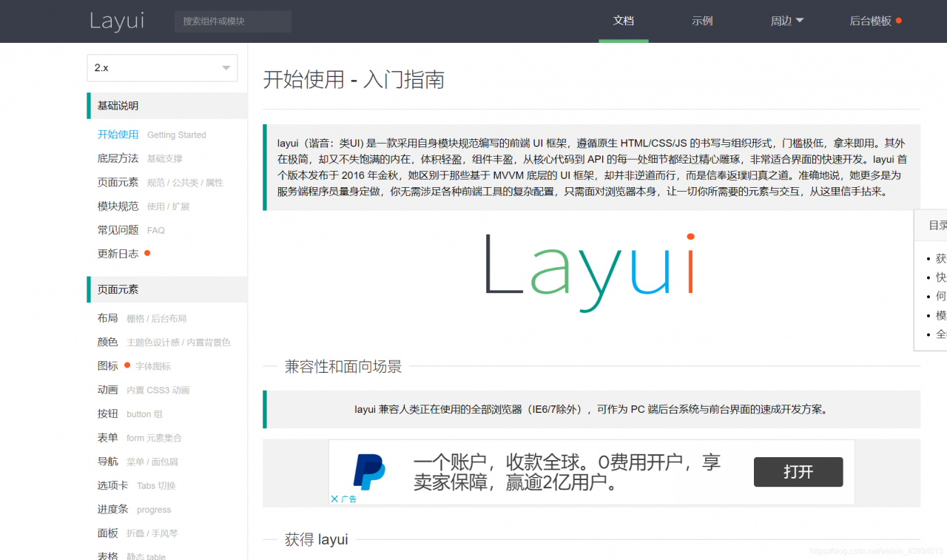This screenshot has height=560, width=947.
Task: Click the PayPal logo in advertisement
Action: pos(369,473)
